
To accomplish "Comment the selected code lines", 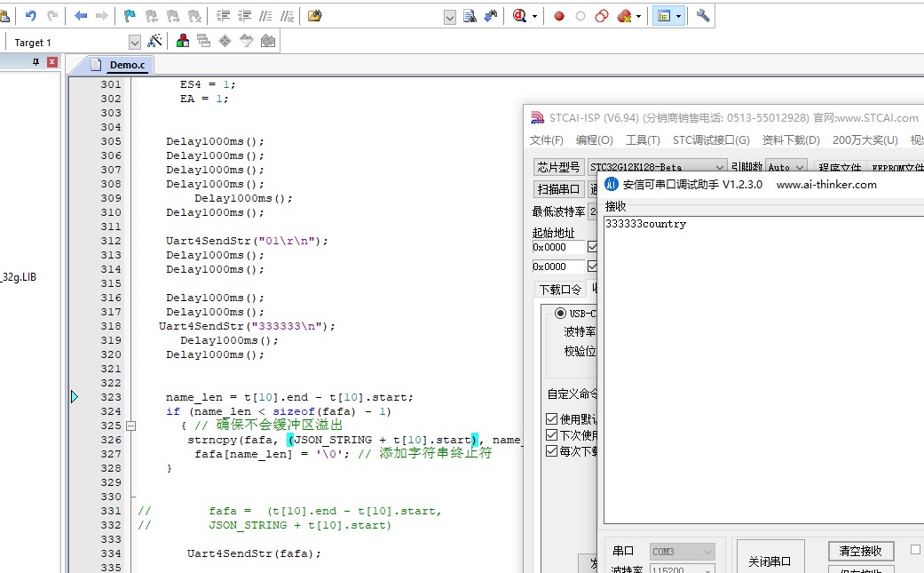I will click(x=265, y=16).
